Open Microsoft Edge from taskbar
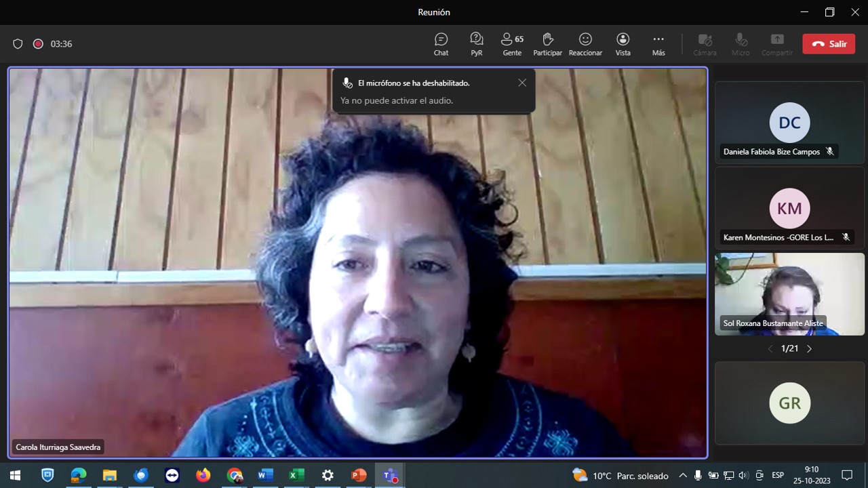 (x=79, y=475)
